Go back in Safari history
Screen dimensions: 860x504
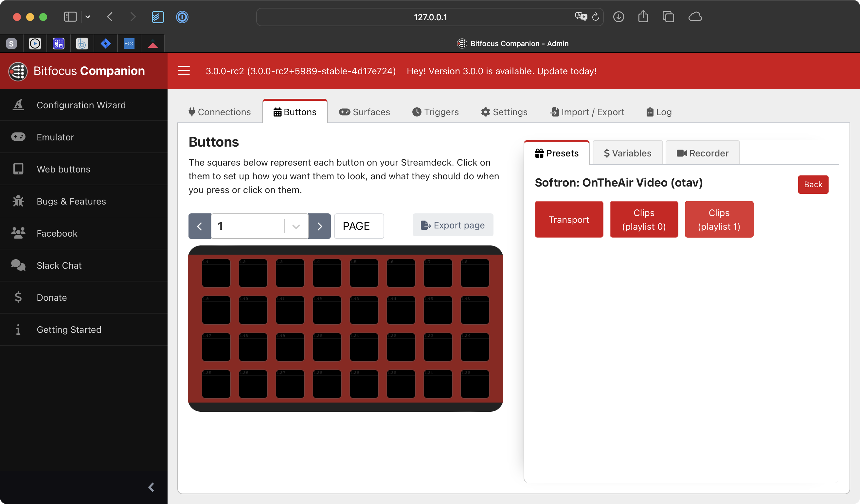coord(110,17)
